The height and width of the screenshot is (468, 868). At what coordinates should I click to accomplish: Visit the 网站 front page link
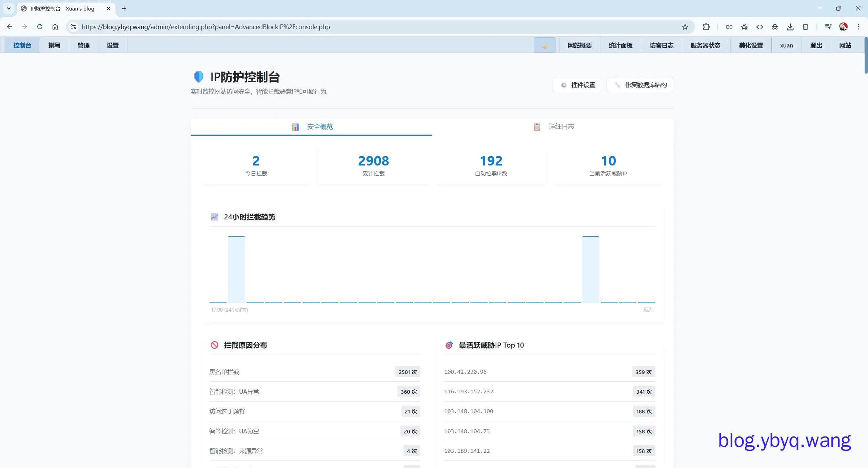point(845,45)
